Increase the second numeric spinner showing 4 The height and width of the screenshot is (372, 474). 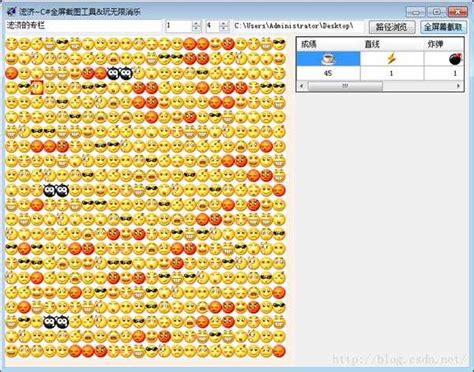[x=224, y=23]
